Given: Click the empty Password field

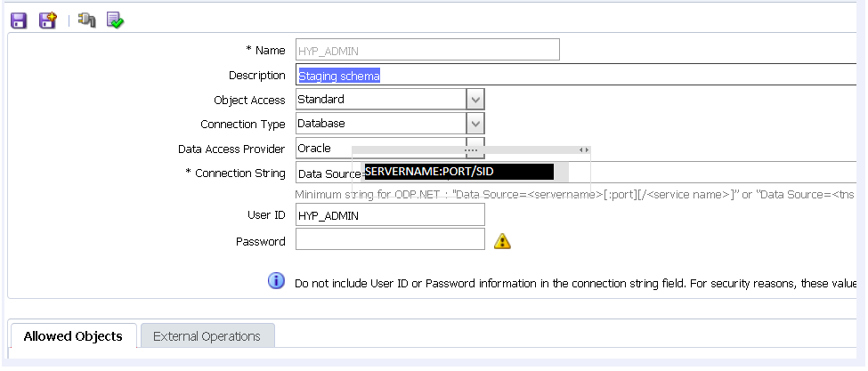Looking at the screenshot, I should (390, 239).
